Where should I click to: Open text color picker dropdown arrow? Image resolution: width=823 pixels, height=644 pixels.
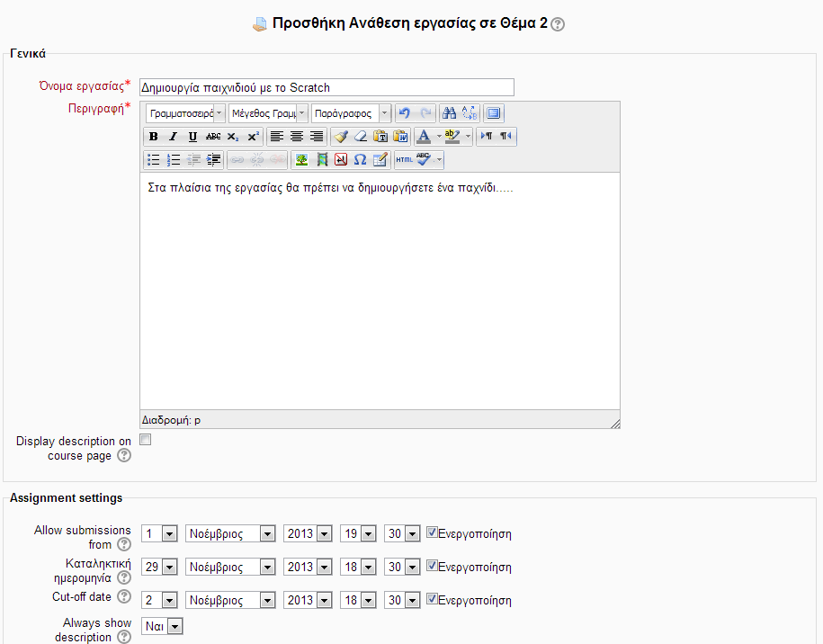tap(439, 137)
